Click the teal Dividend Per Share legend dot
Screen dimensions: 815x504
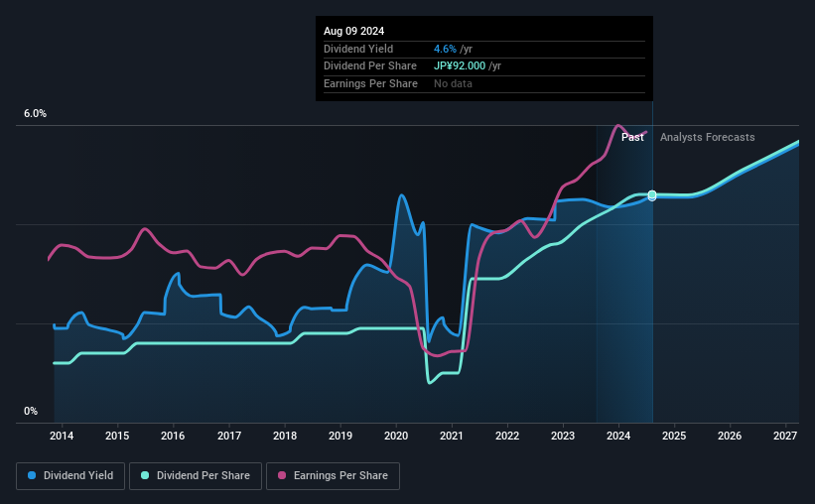[x=145, y=475]
